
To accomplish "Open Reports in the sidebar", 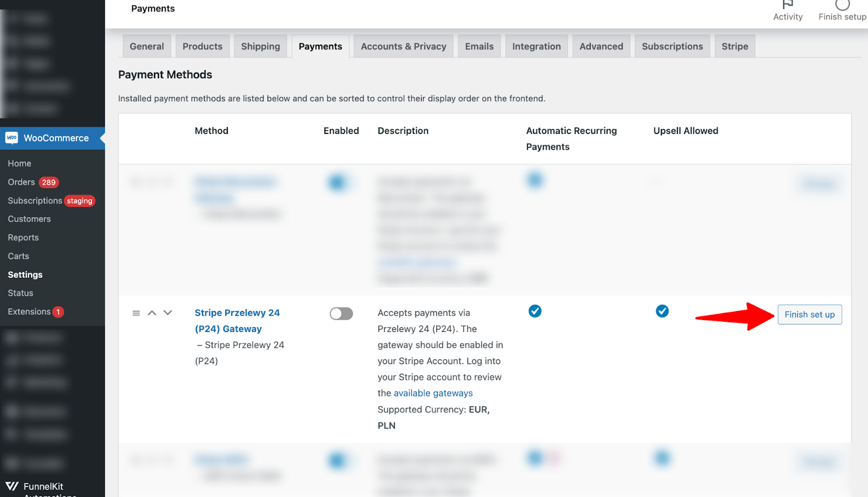I will pos(23,238).
